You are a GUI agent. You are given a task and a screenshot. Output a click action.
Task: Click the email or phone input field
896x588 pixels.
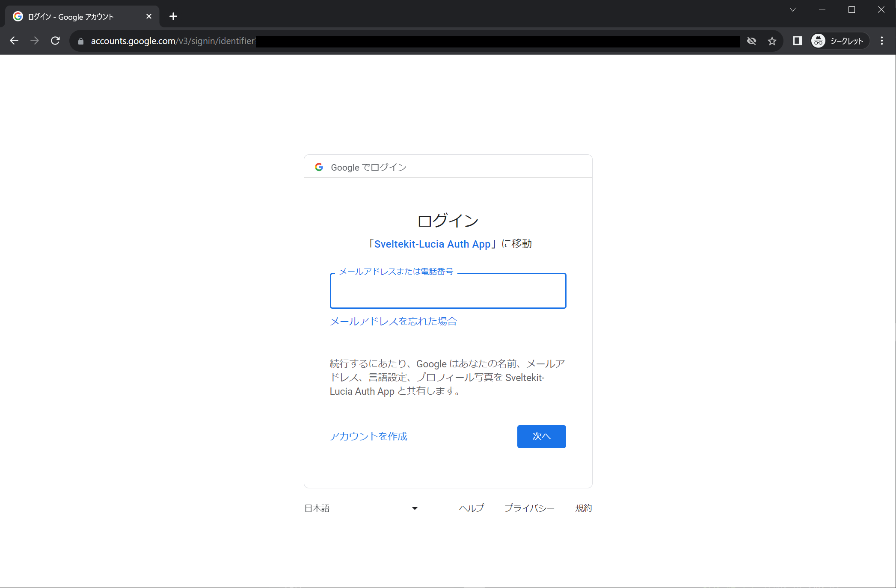pyautogui.click(x=448, y=291)
